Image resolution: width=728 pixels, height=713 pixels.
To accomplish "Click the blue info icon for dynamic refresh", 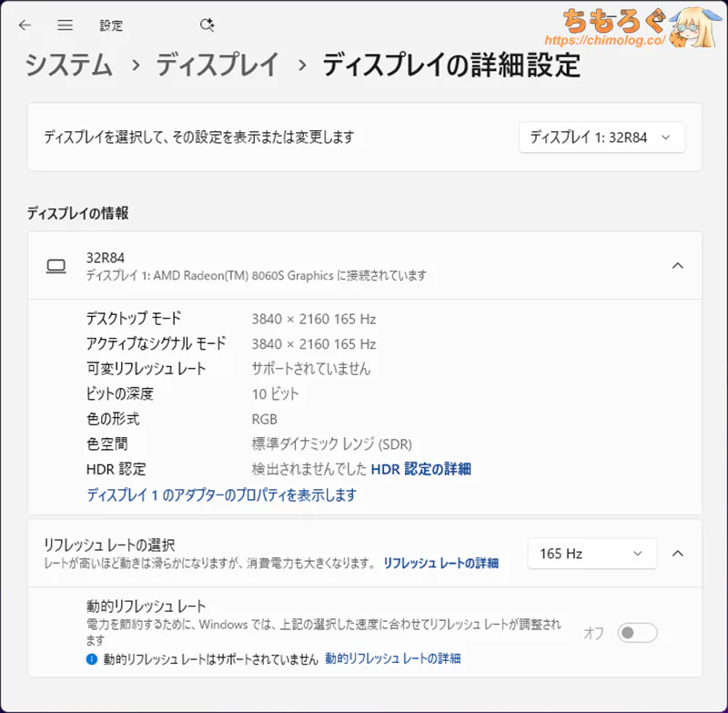I will pyautogui.click(x=91, y=658).
